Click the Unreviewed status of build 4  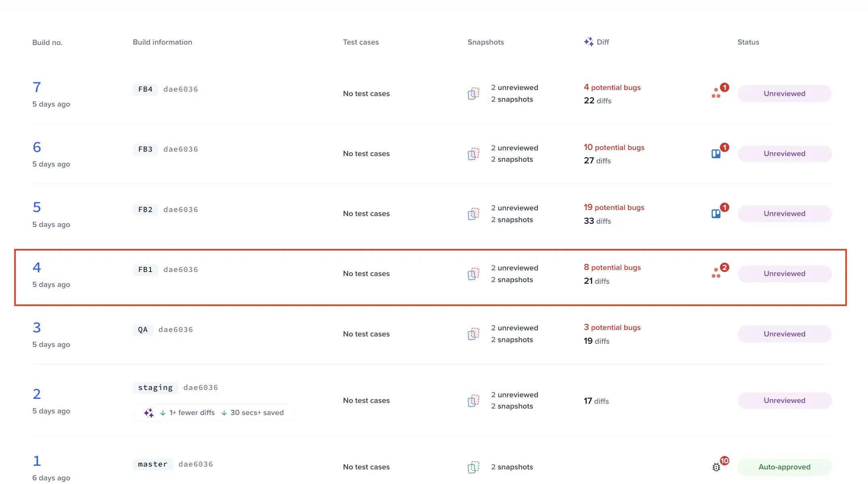pyautogui.click(x=784, y=274)
